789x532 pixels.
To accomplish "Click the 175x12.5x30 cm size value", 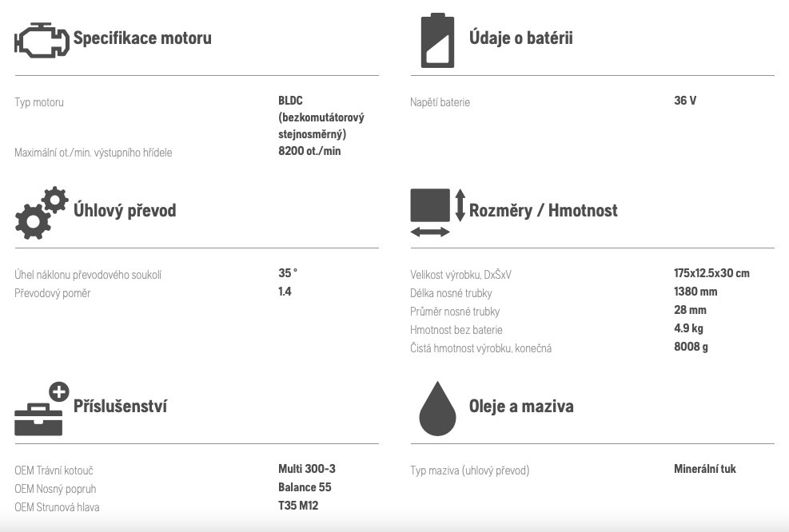I will click(711, 273).
